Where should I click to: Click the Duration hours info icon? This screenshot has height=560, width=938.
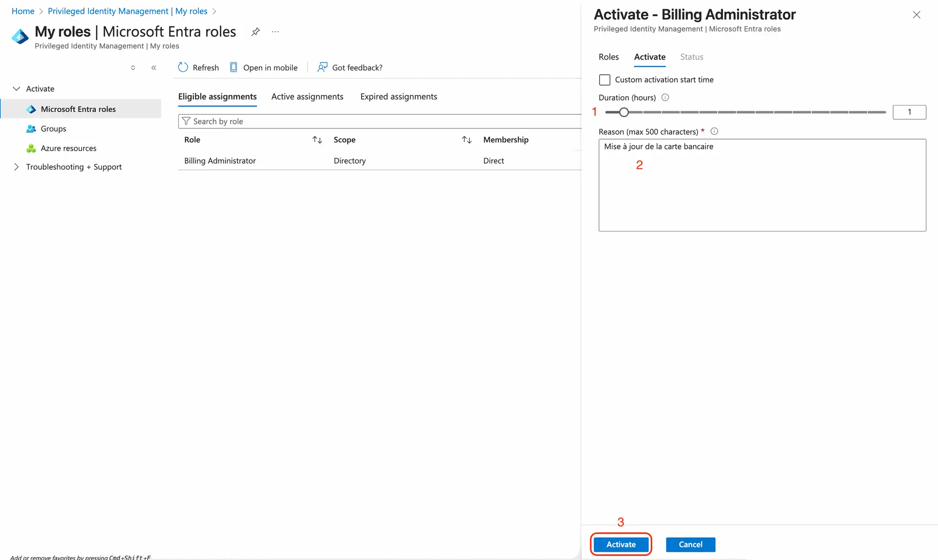coord(665,98)
